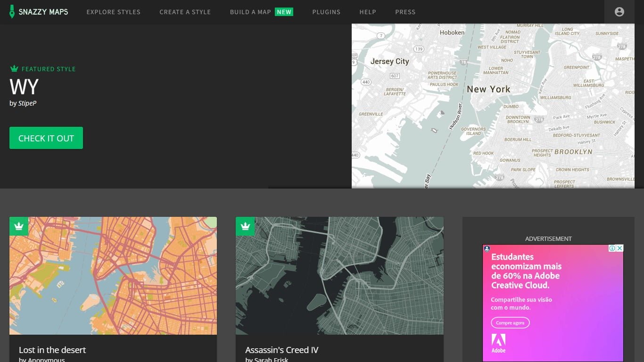Click the Featured Style heading text

[x=49, y=69]
